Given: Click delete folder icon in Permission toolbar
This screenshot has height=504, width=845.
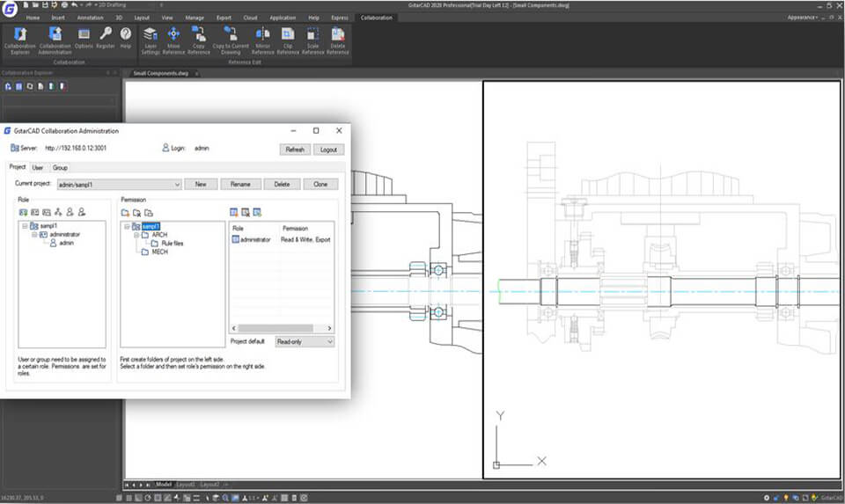Looking at the screenshot, I should pyautogui.click(x=137, y=213).
